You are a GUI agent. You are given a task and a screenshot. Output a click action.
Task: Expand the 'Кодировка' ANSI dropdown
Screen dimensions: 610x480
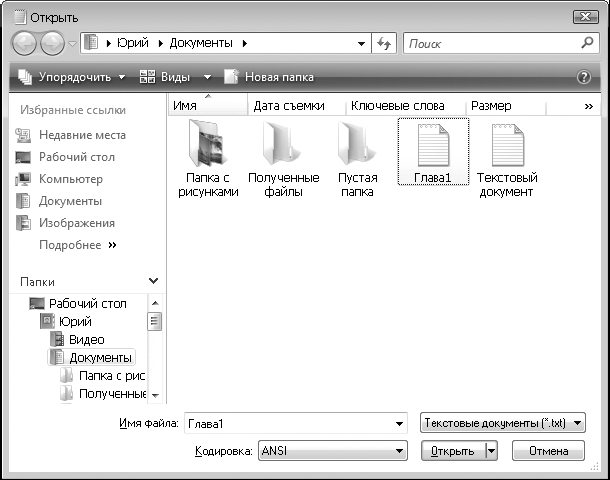click(400, 451)
